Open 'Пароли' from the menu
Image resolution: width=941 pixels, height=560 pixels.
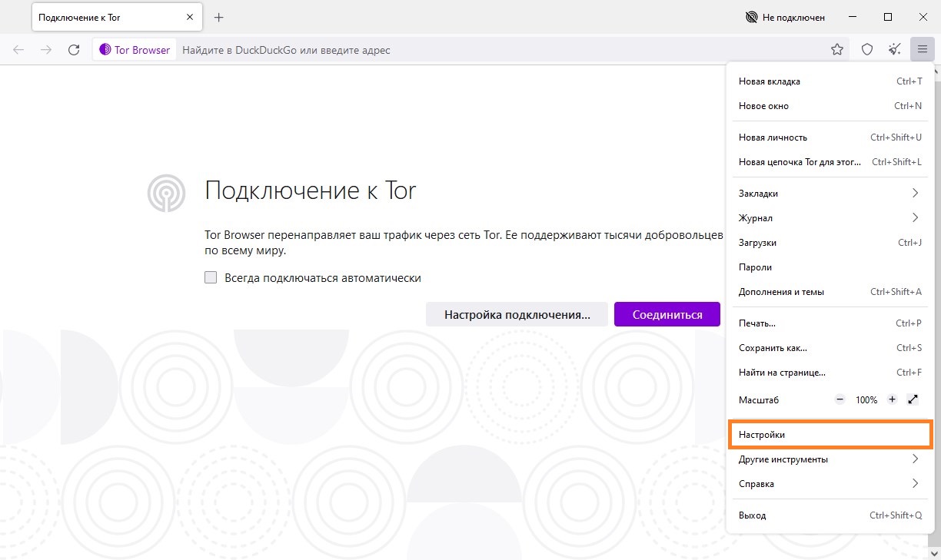[x=829, y=267]
